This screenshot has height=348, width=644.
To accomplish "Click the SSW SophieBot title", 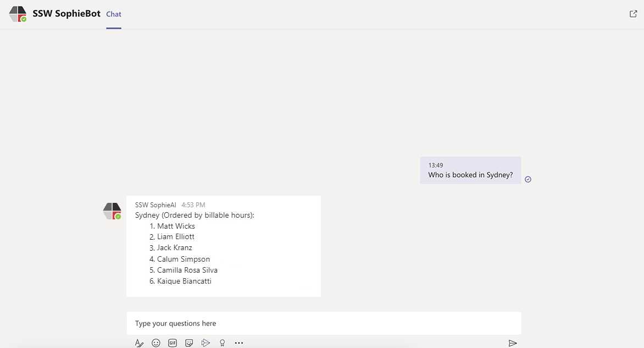I will click(x=66, y=14).
